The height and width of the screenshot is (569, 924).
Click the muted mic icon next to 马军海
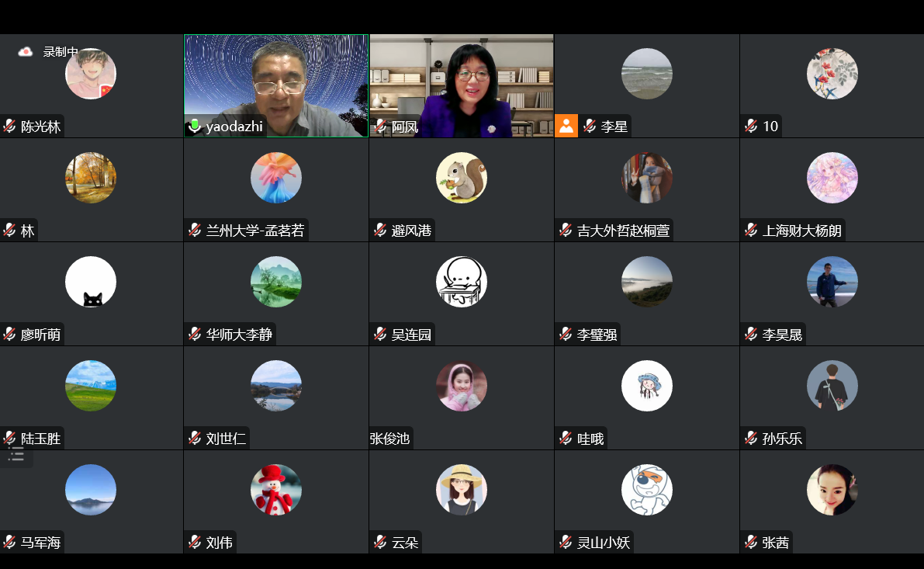pos(10,543)
